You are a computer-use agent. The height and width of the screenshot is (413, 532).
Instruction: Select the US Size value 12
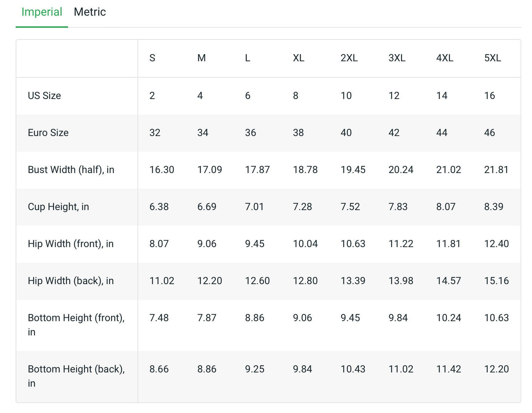(x=394, y=96)
